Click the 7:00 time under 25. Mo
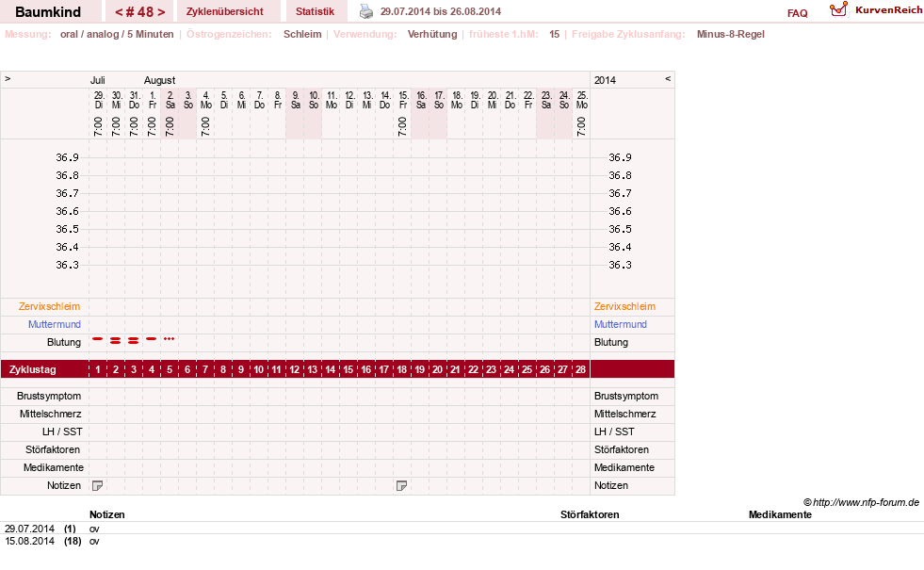The height and width of the screenshot is (570, 924). point(581,126)
